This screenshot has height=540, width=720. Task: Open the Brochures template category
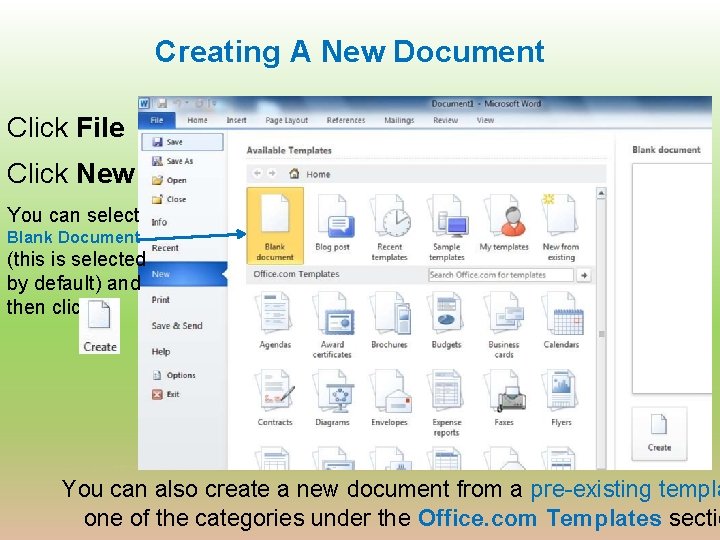(389, 320)
